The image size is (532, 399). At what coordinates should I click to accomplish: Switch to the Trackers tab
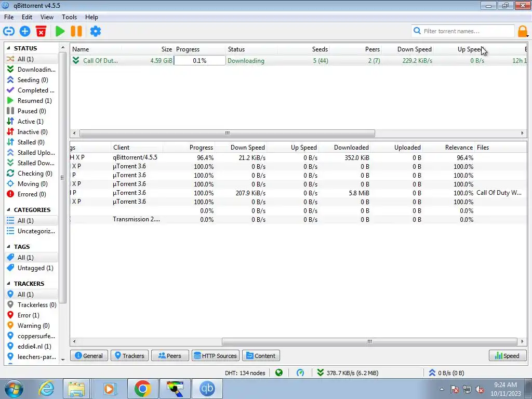click(129, 355)
